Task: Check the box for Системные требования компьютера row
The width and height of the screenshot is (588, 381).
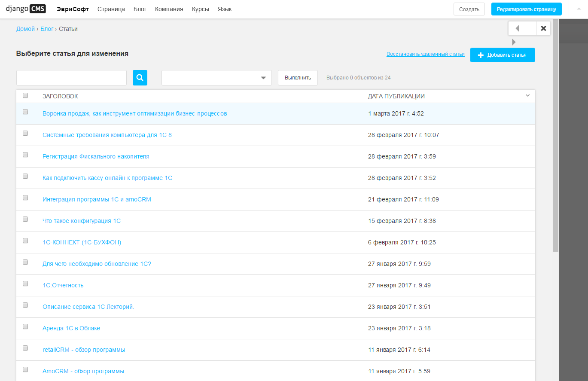Action: pyautogui.click(x=25, y=133)
